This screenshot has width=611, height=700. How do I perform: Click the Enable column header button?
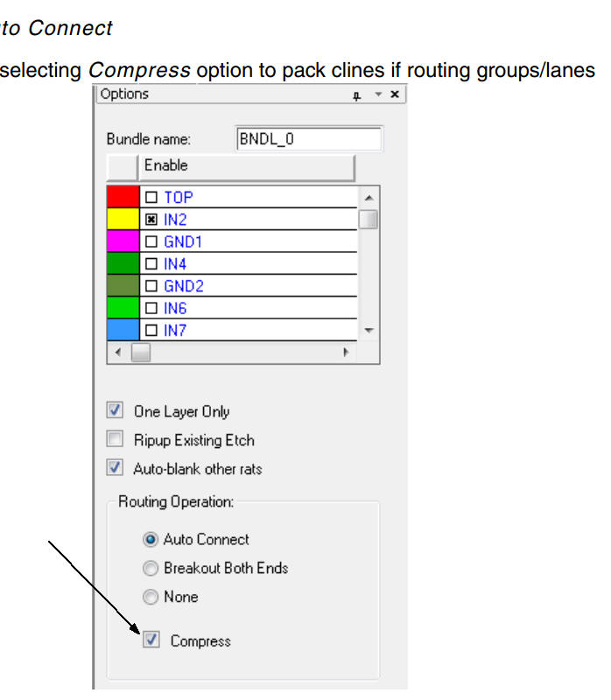pyautogui.click(x=246, y=165)
